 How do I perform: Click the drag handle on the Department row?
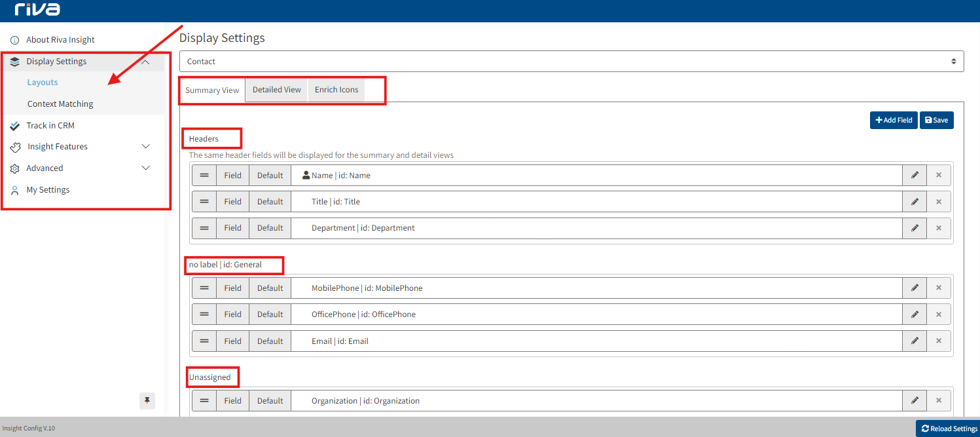pyautogui.click(x=204, y=228)
